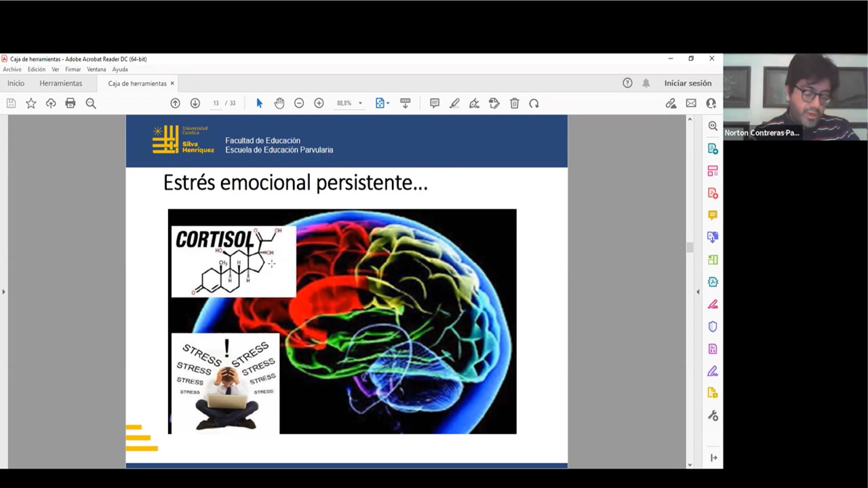The width and height of the screenshot is (868, 488).
Task: Open the More tools wrench in sidebar
Action: click(x=713, y=415)
